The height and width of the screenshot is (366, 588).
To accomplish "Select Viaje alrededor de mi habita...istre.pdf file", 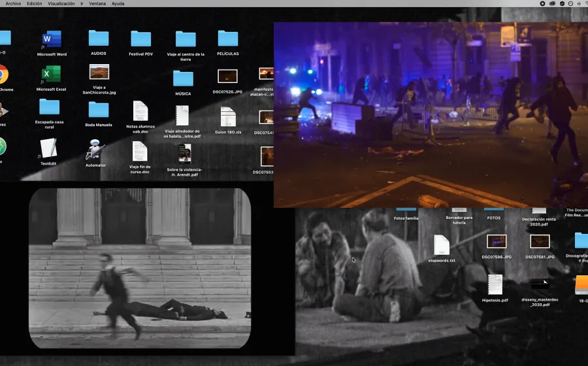I will 182,116.
